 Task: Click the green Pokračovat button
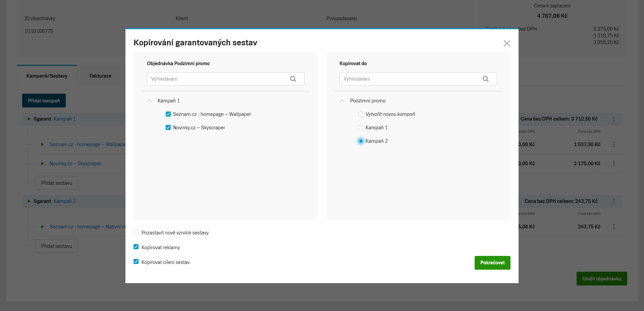(492, 263)
